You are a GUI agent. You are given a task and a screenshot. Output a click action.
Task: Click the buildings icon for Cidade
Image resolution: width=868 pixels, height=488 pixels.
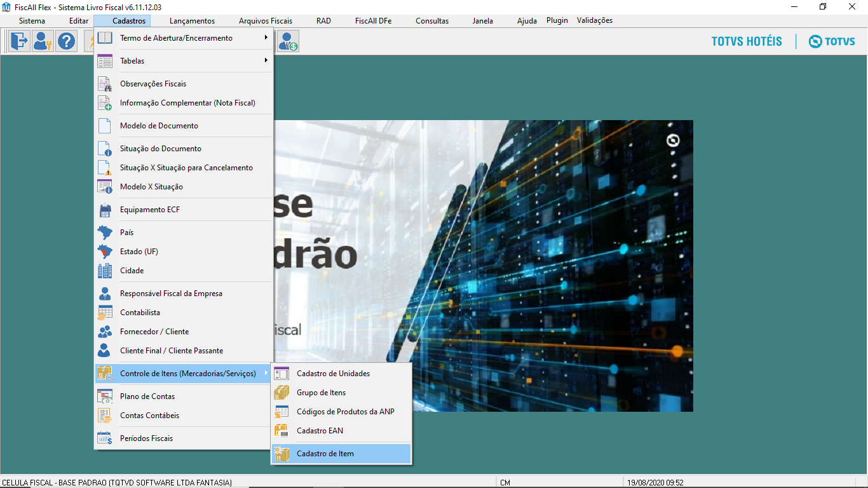pos(105,271)
